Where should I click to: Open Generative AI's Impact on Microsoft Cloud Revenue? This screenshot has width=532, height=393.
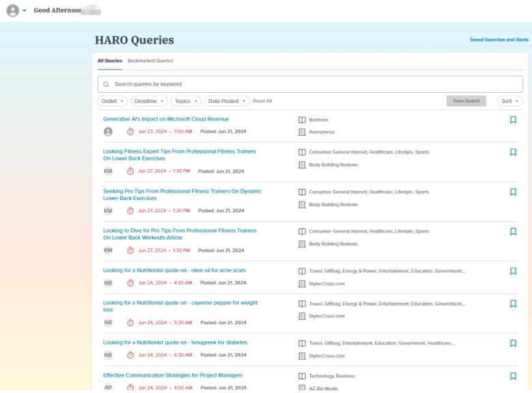click(x=166, y=119)
